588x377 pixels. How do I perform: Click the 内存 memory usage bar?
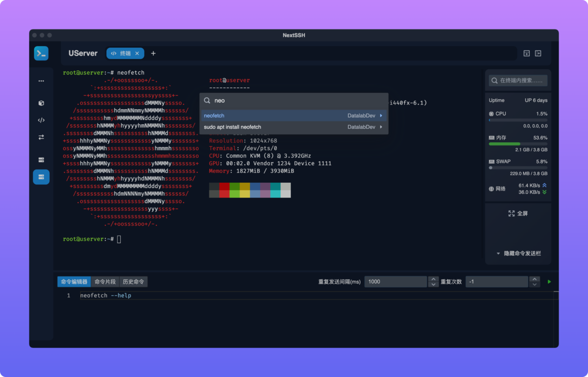518,144
